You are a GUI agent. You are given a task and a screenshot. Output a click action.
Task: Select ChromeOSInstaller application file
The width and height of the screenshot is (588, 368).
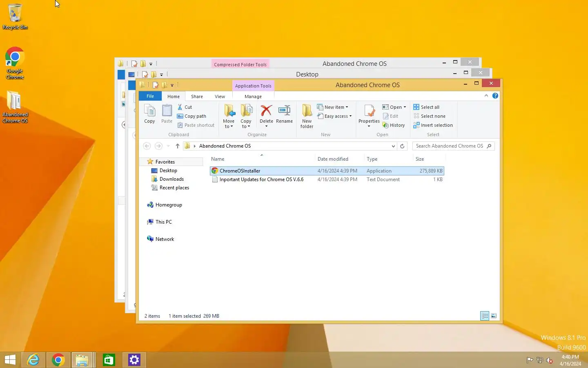(327, 171)
